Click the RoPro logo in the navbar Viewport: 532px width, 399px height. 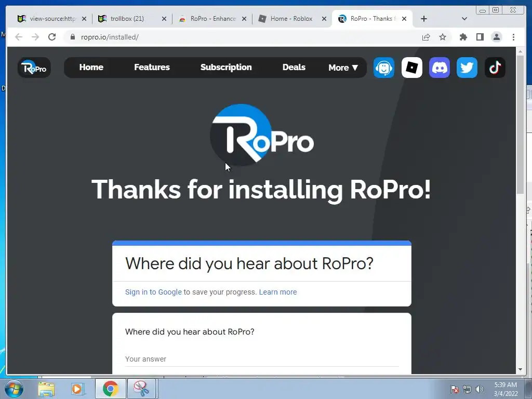[34, 68]
